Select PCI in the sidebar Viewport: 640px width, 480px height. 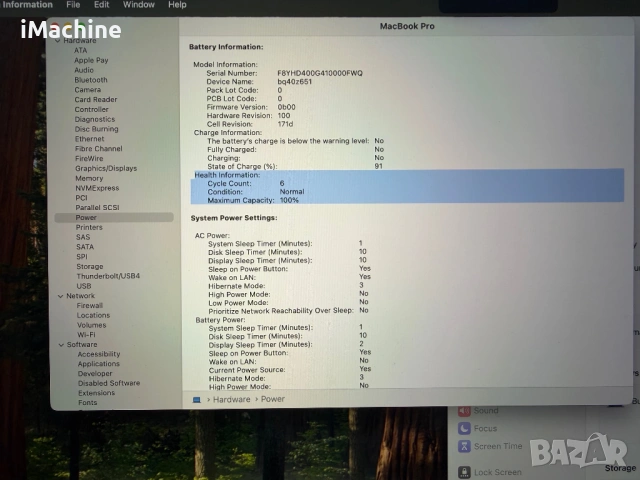[81, 198]
